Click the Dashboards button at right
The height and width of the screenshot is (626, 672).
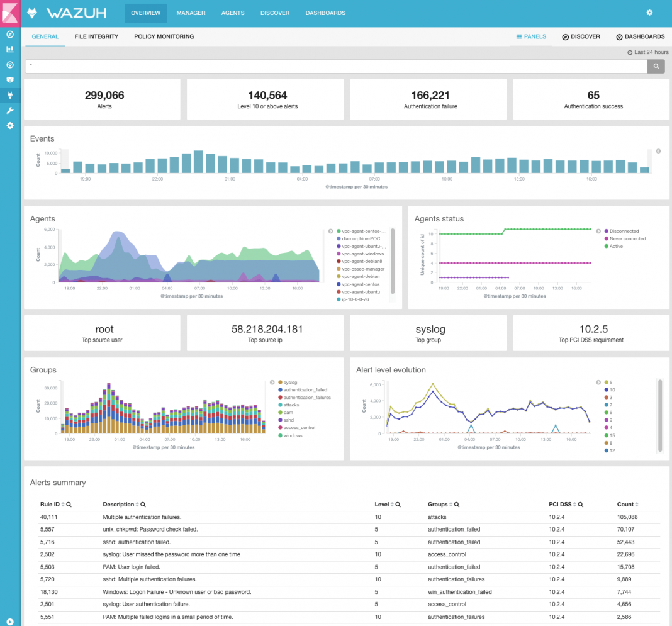coord(641,37)
